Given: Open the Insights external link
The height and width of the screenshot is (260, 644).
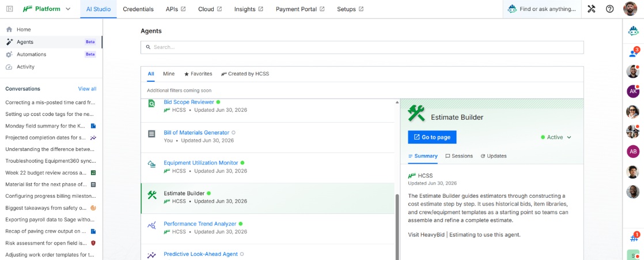Looking at the screenshot, I should [249, 9].
